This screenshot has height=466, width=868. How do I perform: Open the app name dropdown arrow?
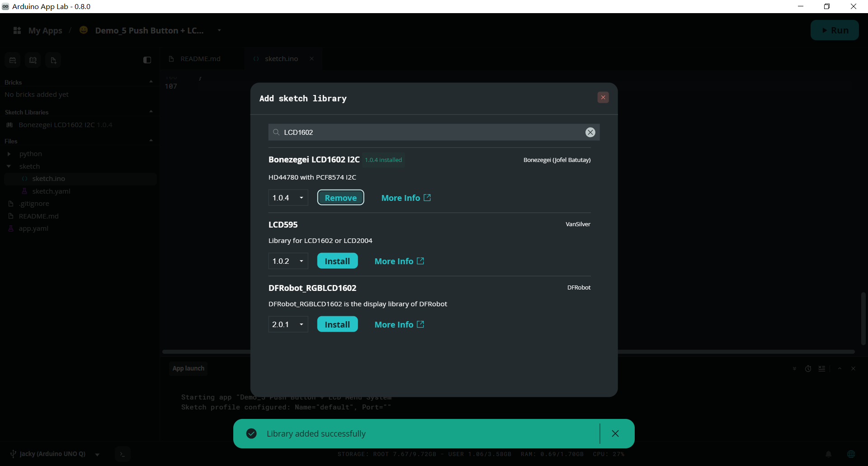219,30
